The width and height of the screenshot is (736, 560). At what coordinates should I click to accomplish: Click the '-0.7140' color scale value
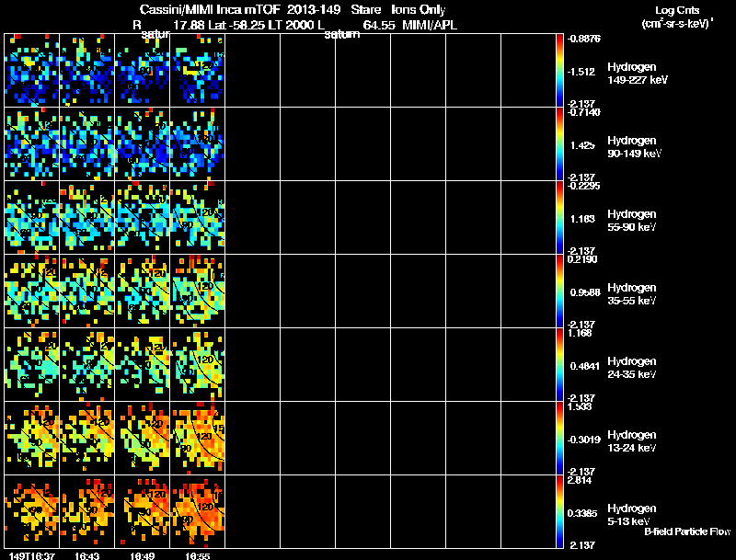point(583,112)
